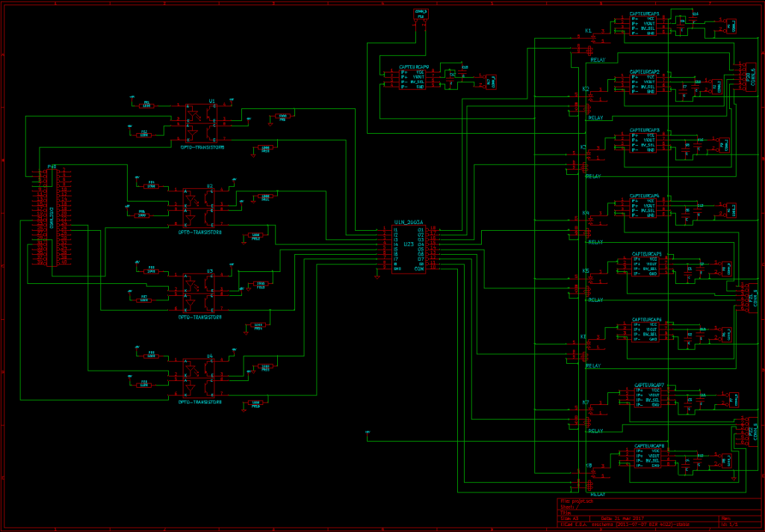
Task: Select the input resistor left of U1 top
Action: tap(146, 105)
